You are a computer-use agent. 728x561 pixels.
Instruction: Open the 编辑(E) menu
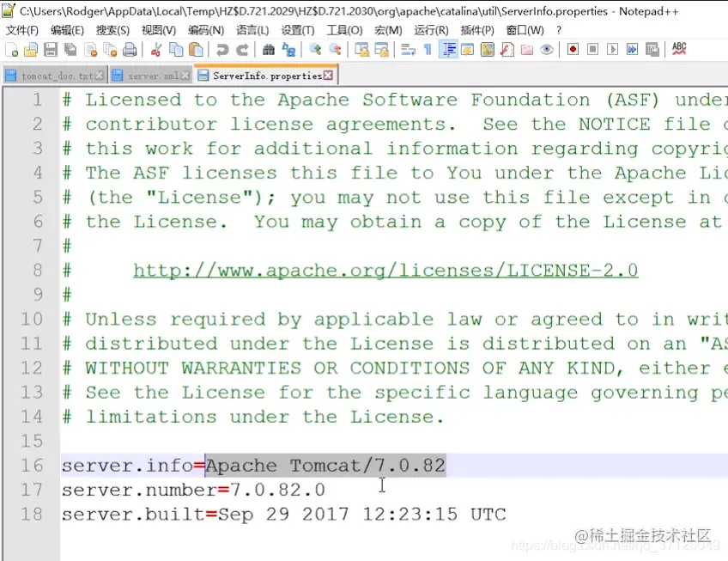click(67, 30)
